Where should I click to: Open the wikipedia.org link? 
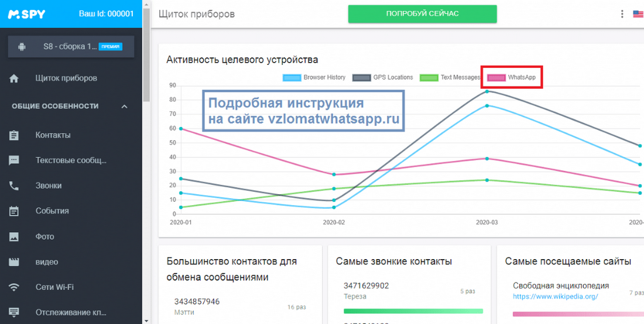coord(555,296)
